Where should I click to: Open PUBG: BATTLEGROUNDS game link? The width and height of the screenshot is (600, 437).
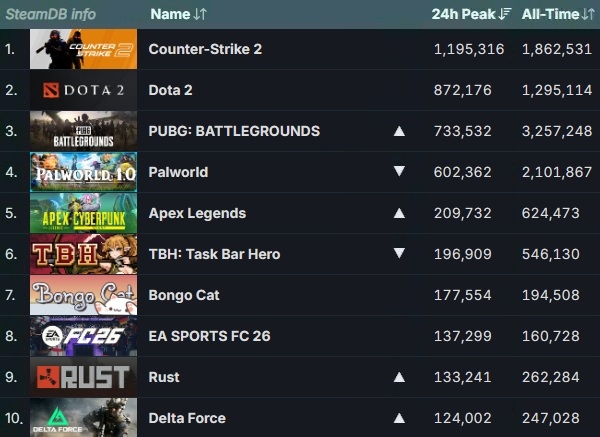[234, 131]
